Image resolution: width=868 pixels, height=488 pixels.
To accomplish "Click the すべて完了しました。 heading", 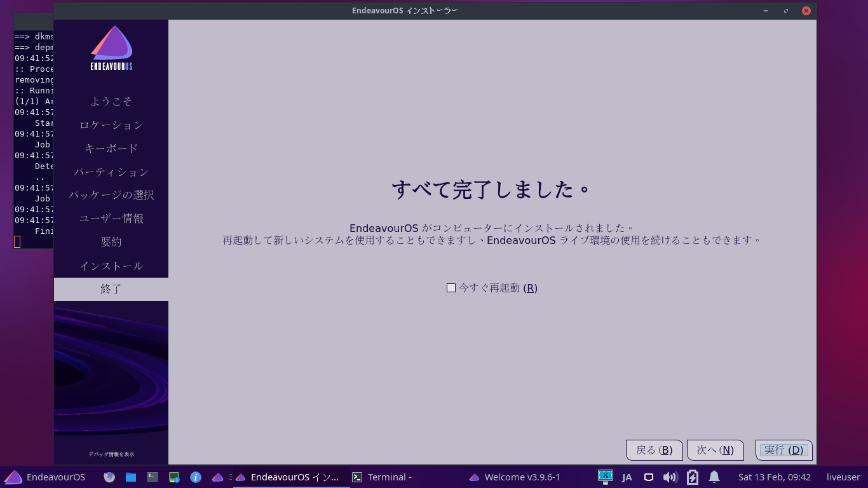I will 492,189.
